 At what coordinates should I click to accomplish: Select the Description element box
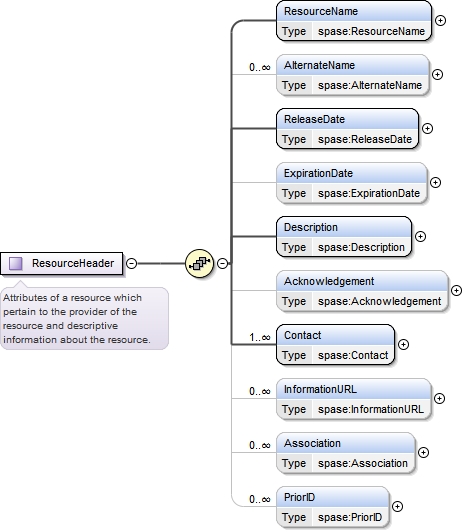click(x=344, y=236)
